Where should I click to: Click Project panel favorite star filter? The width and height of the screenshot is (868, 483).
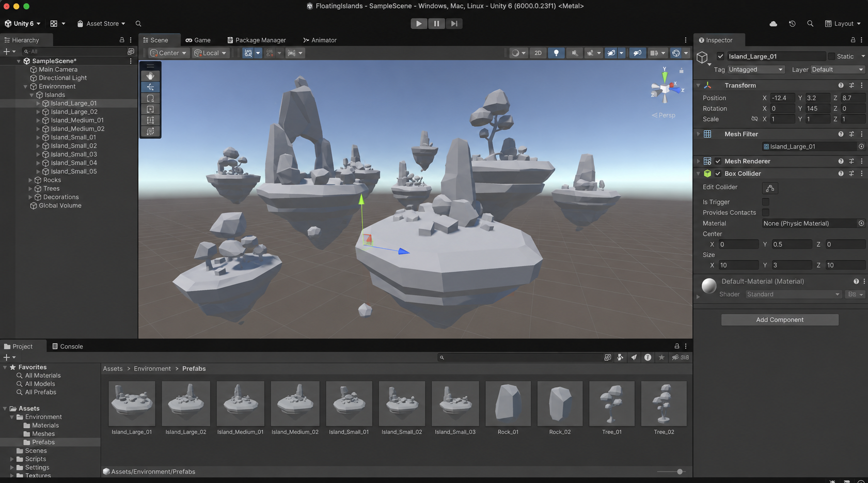tap(661, 357)
